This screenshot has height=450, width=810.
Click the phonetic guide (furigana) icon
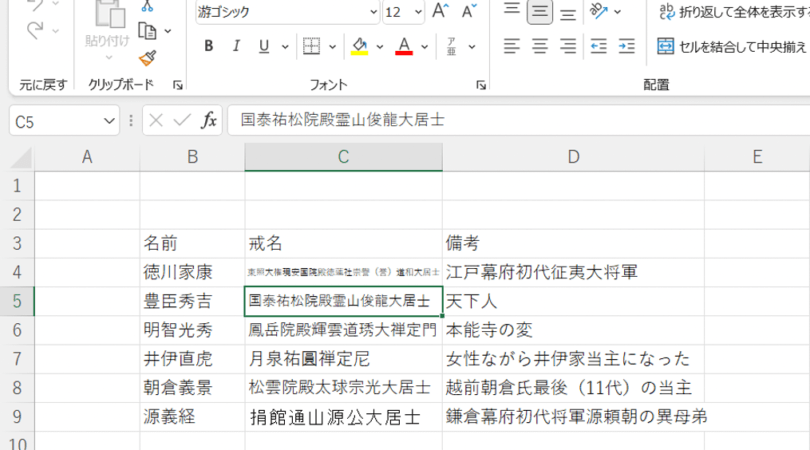point(451,46)
